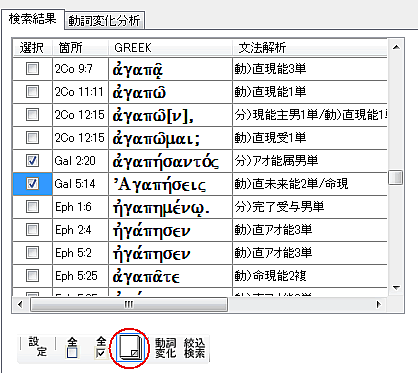The height and width of the screenshot is (374, 419).
Task: Select the Eph 1:6 reference cell
Action: pos(80,207)
